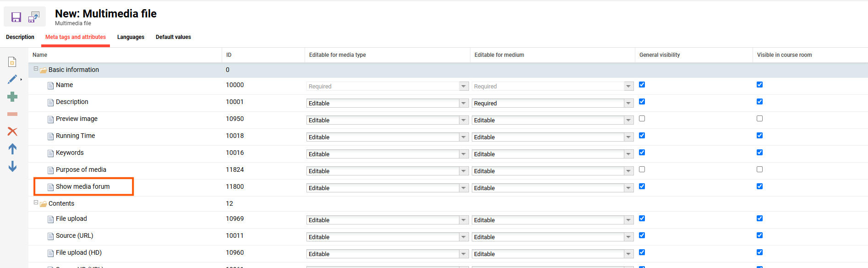Click the red X delete icon
Viewport: 868px width, 268px height.
tap(12, 131)
